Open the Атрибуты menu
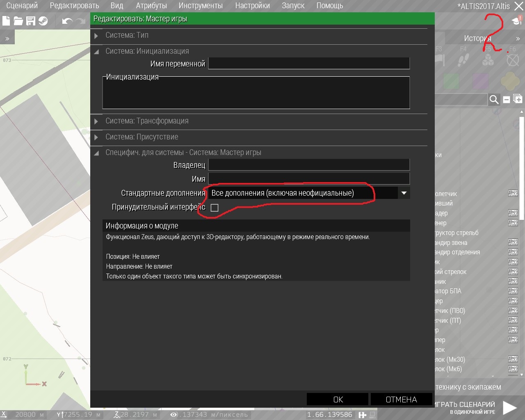Image resolution: width=525 pixels, height=420 pixels. click(151, 6)
